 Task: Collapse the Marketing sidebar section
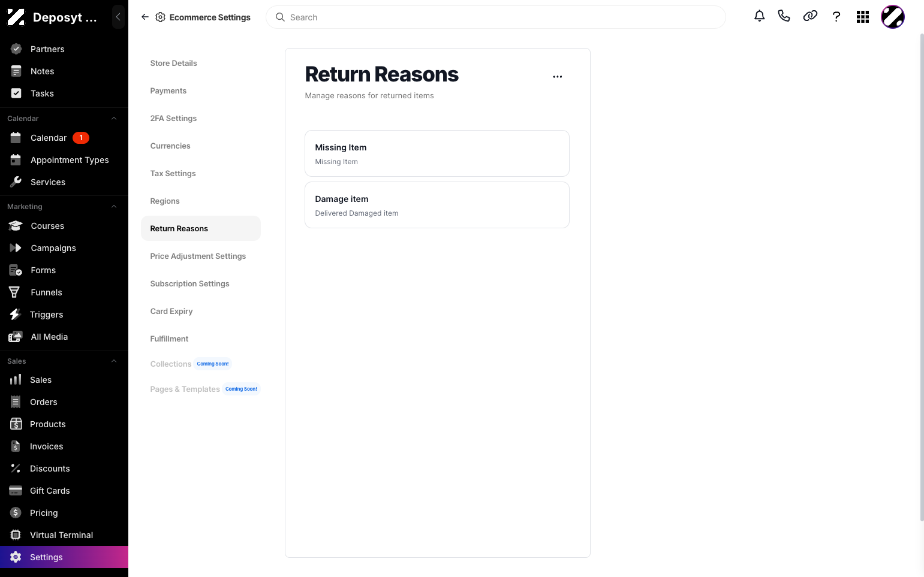114,207
